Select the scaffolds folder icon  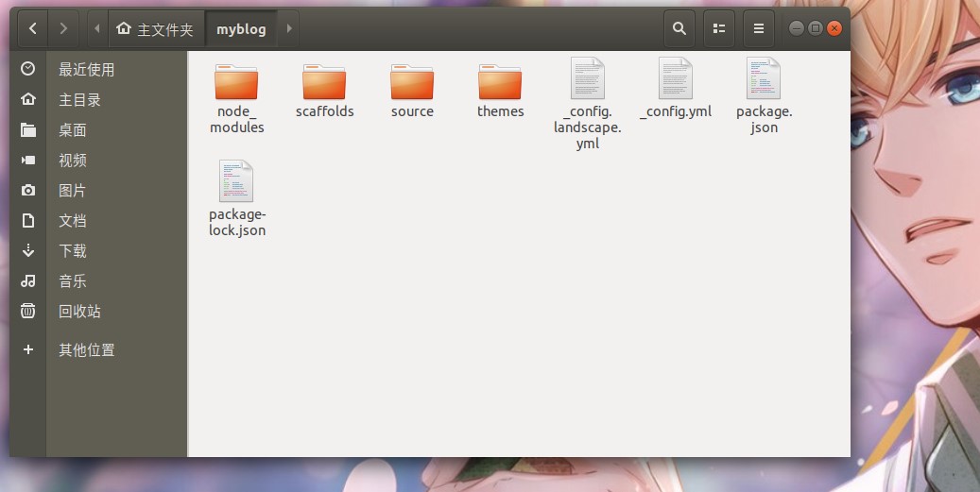[x=324, y=81]
